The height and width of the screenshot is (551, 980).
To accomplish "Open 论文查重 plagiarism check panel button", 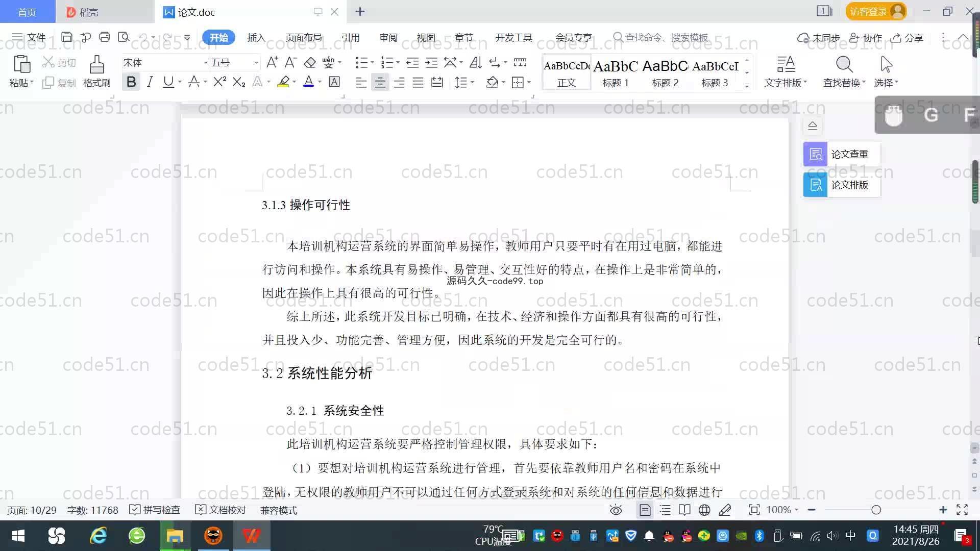I will click(x=841, y=154).
